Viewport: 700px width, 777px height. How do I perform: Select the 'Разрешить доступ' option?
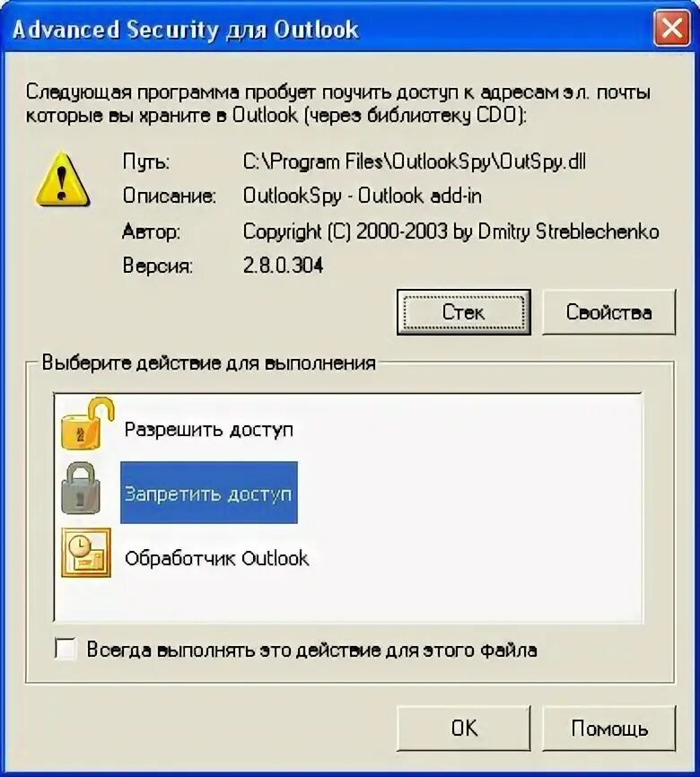click(x=209, y=430)
